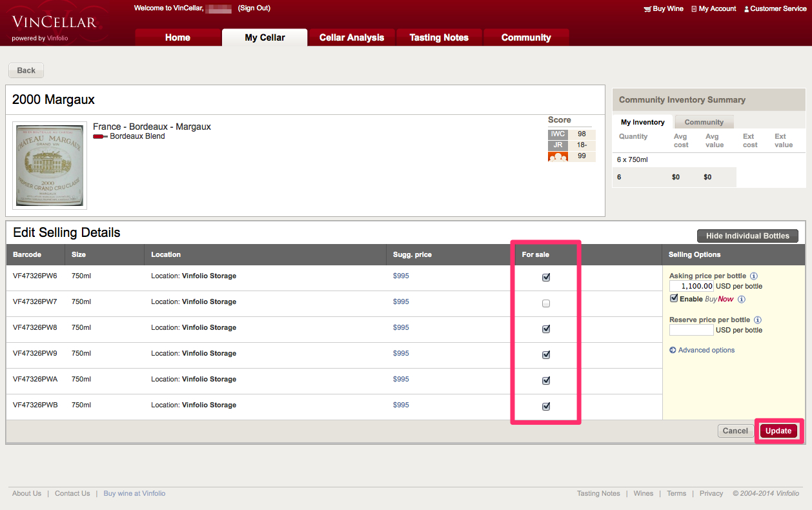Click the Sign Out link
Viewport: 812px width, 510px height.
click(x=254, y=8)
